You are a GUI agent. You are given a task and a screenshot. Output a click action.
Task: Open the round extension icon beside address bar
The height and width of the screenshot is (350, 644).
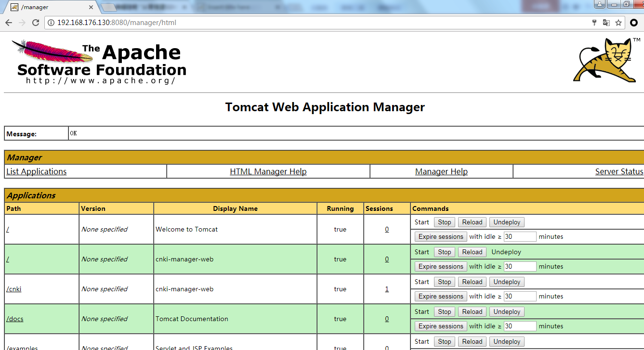point(634,23)
